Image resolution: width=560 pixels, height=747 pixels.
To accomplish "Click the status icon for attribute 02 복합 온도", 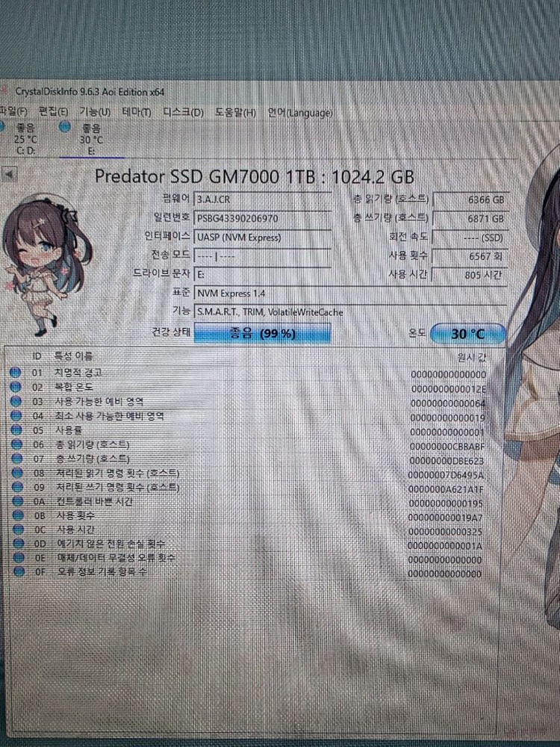I will point(16,387).
